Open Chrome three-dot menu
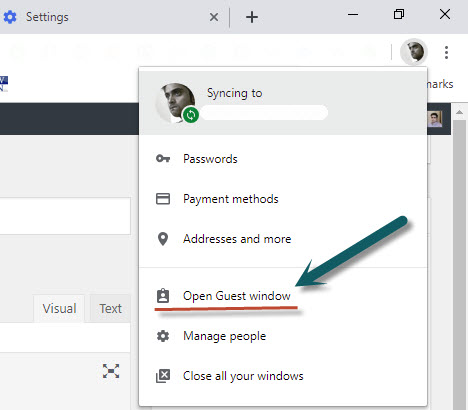This screenshot has height=410, width=468. (446, 52)
